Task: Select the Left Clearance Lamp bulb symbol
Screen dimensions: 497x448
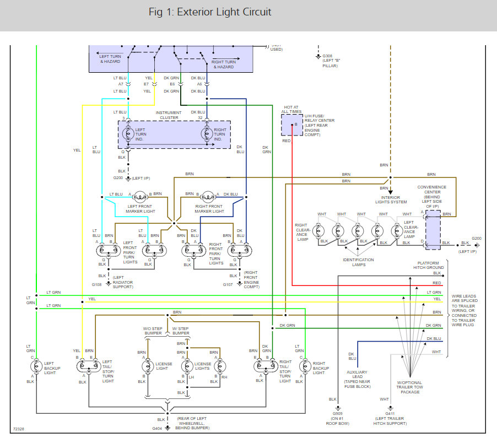Action: pyautogui.click(x=397, y=231)
